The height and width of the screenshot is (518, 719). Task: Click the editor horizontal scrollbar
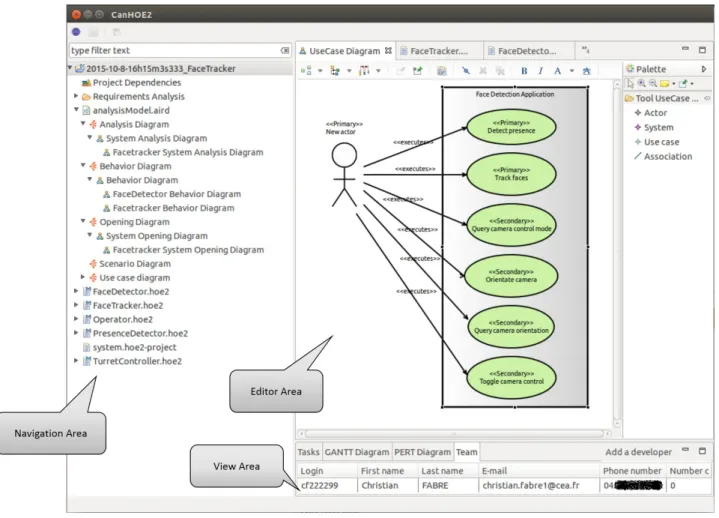pos(454,434)
